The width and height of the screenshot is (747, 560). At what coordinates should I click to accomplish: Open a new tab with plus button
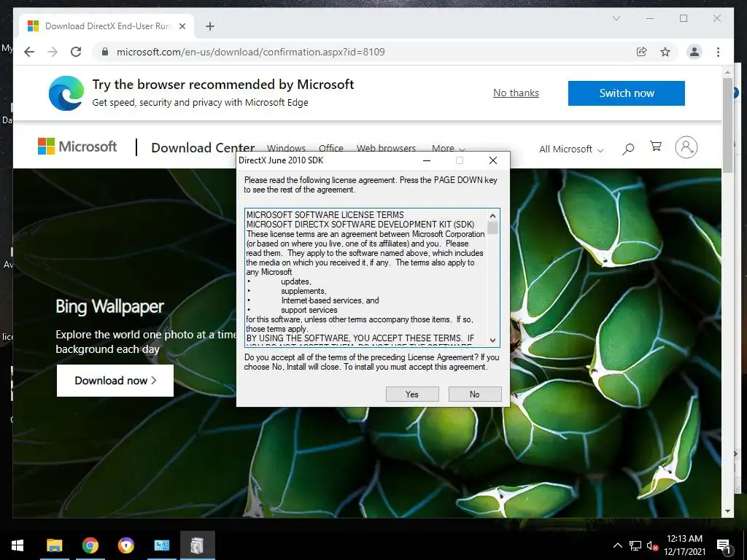pyautogui.click(x=209, y=26)
